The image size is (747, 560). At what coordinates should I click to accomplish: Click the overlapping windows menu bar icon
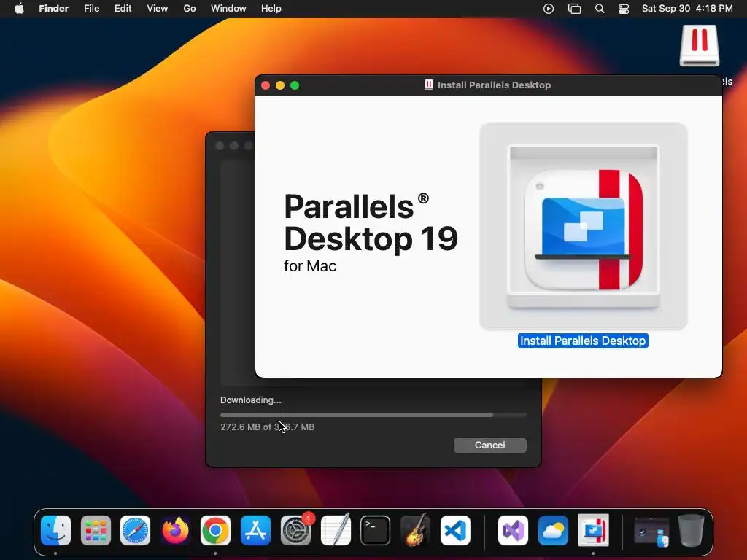tap(575, 9)
